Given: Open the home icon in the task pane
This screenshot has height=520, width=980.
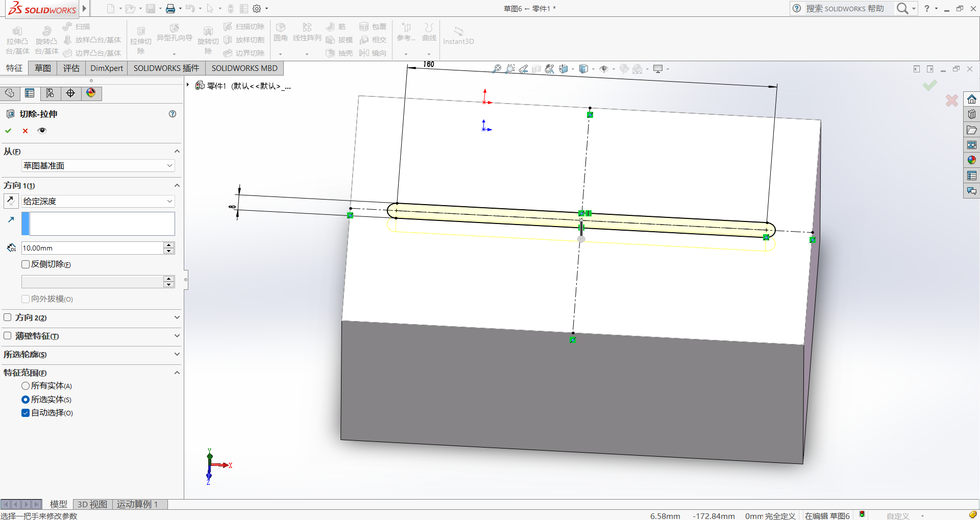Looking at the screenshot, I should (971, 100).
